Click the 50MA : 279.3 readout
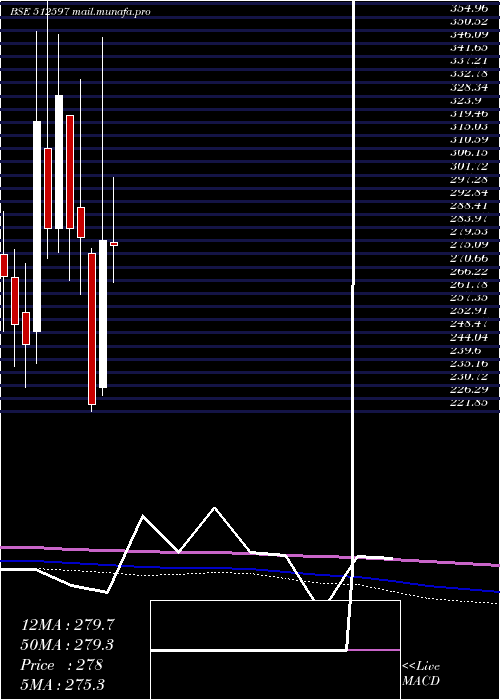The height and width of the screenshot is (700, 500). [x=67, y=645]
